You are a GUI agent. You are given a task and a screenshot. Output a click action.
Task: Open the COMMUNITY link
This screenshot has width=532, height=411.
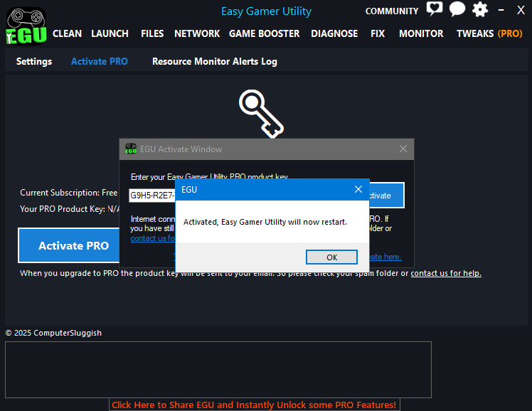392,11
